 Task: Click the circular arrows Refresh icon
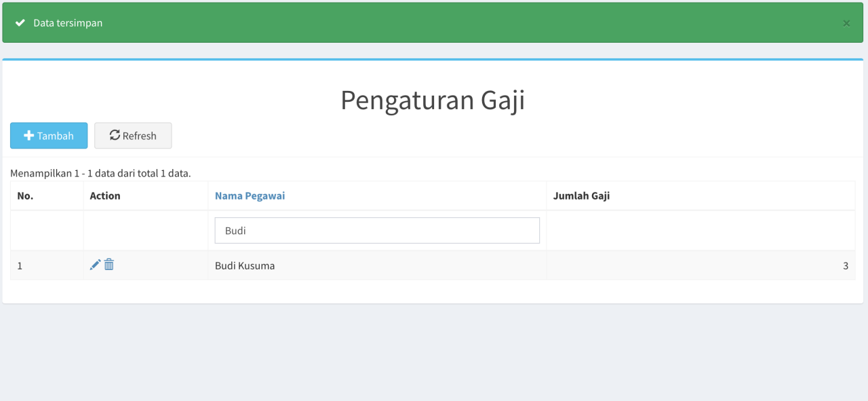pos(115,135)
